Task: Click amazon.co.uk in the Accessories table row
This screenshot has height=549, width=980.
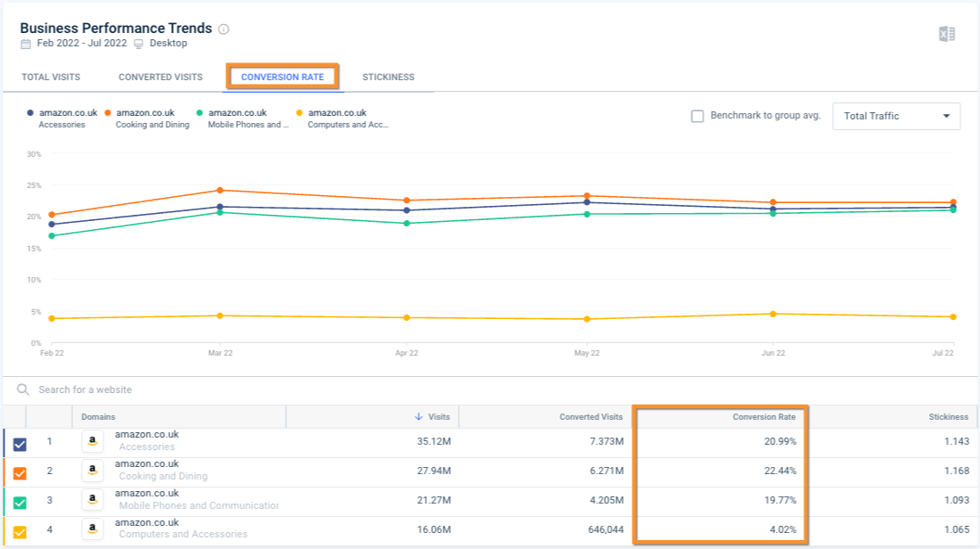Action: pyautogui.click(x=147, y=435)
